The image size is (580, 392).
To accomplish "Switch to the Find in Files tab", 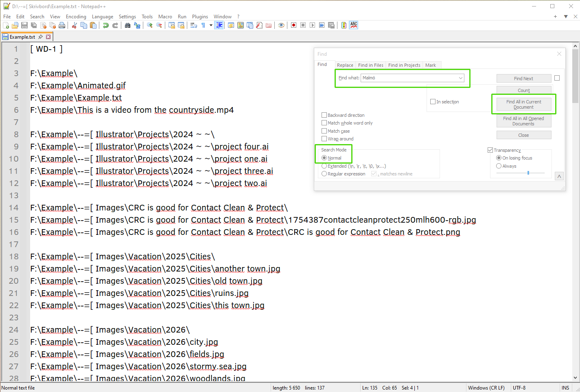I will point(371,65).
